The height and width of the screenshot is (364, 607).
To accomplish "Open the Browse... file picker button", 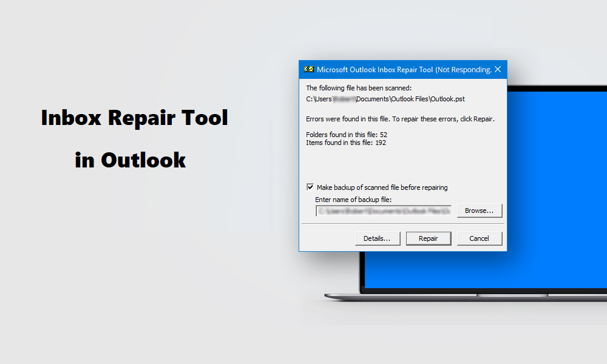I will [x=480, y=211].
